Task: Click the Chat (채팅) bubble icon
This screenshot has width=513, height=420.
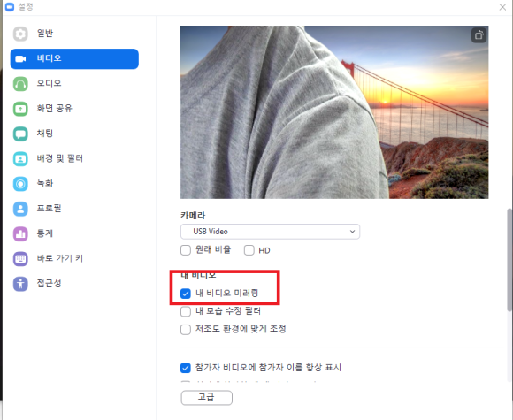Action: click(20, 134)
